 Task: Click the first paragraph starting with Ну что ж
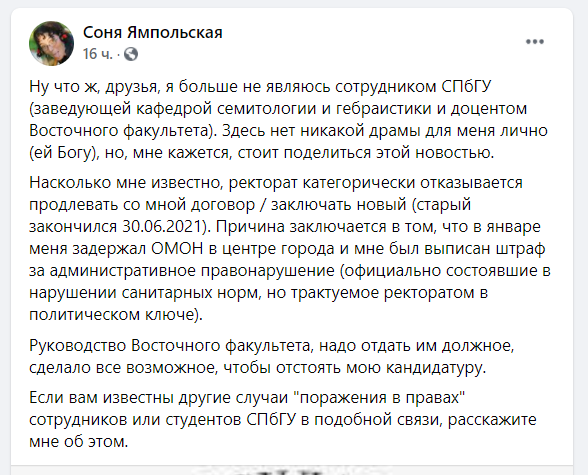tap(289, 120)
